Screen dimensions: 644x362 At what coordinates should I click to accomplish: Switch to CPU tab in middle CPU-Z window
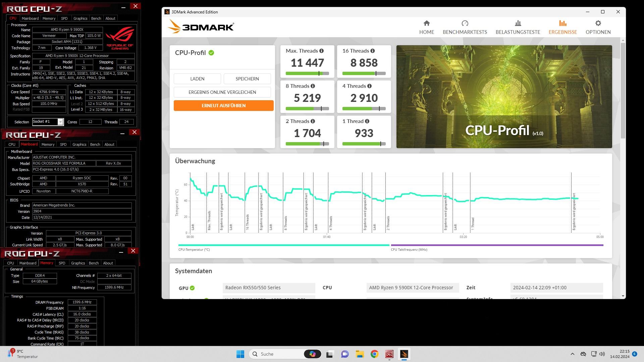pyautogui.click(x=12, y=144)
